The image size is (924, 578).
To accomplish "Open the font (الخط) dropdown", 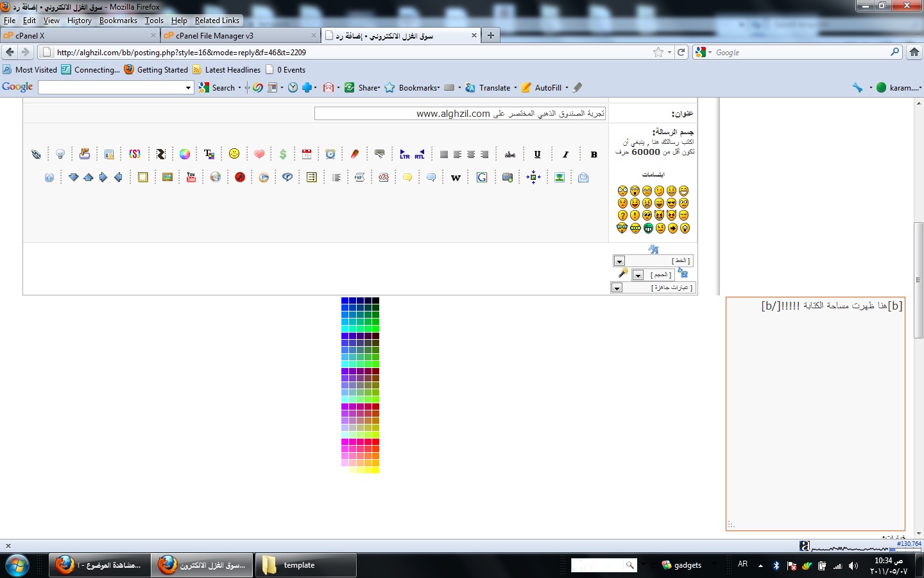I will (619, 261).
